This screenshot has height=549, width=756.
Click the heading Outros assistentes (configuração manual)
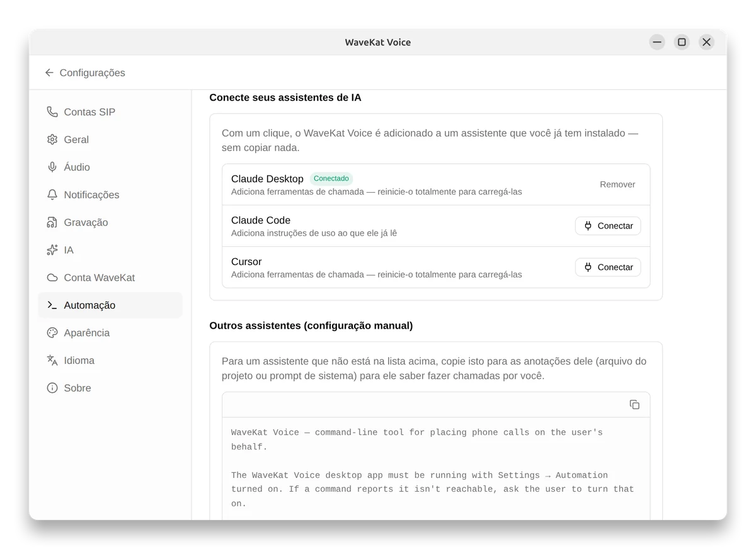[311, 325]
